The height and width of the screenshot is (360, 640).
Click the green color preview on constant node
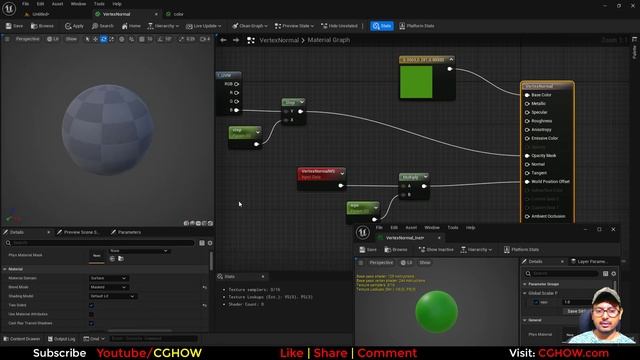coord(416,82)
